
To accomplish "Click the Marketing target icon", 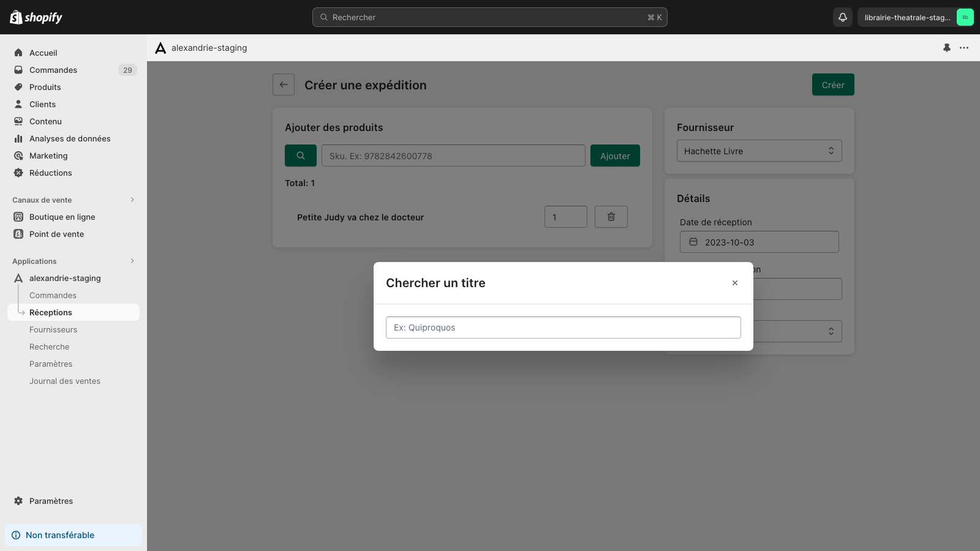I will point(18,156).
